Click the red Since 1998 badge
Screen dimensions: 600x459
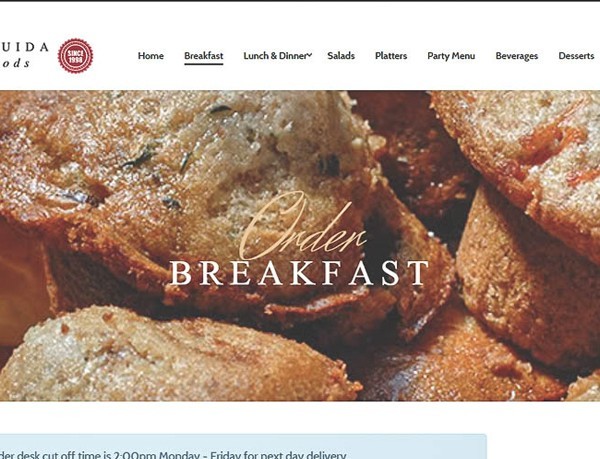point(75,56)
